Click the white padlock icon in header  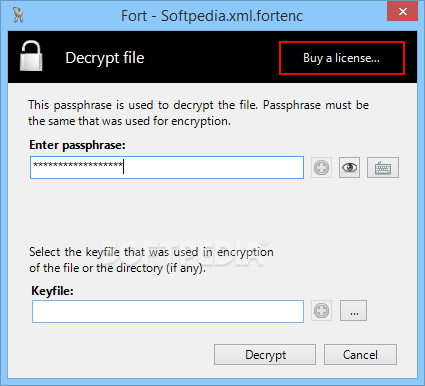tap(31, 56)
